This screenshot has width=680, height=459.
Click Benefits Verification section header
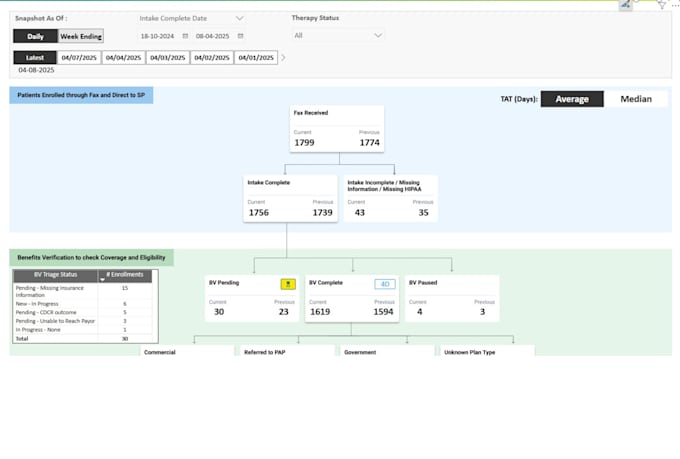click(x=92, y=258)
